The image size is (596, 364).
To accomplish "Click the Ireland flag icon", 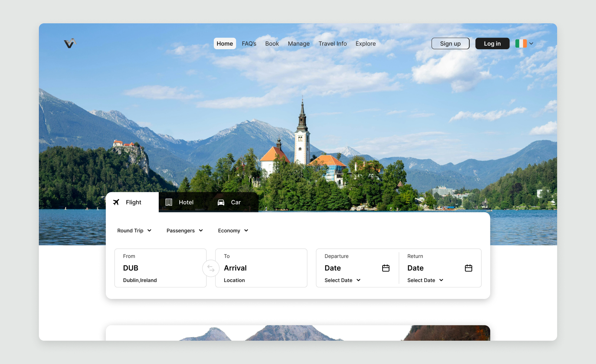I will [521, 43].
